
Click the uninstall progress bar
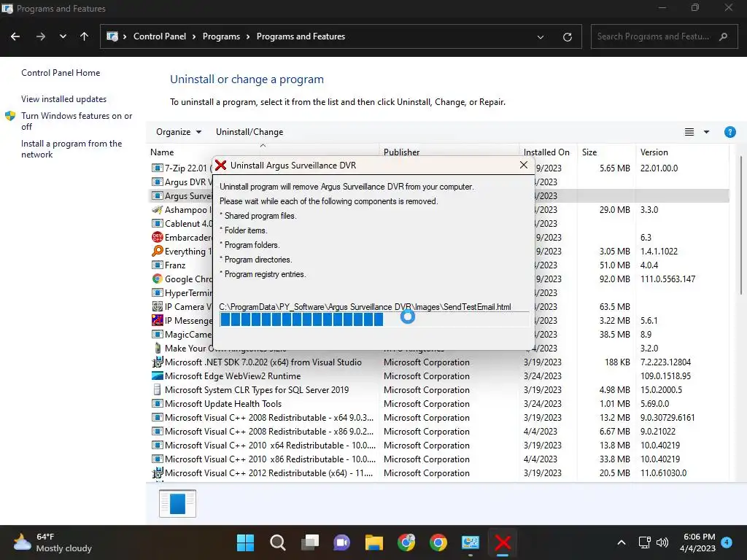tap(374, 319)
